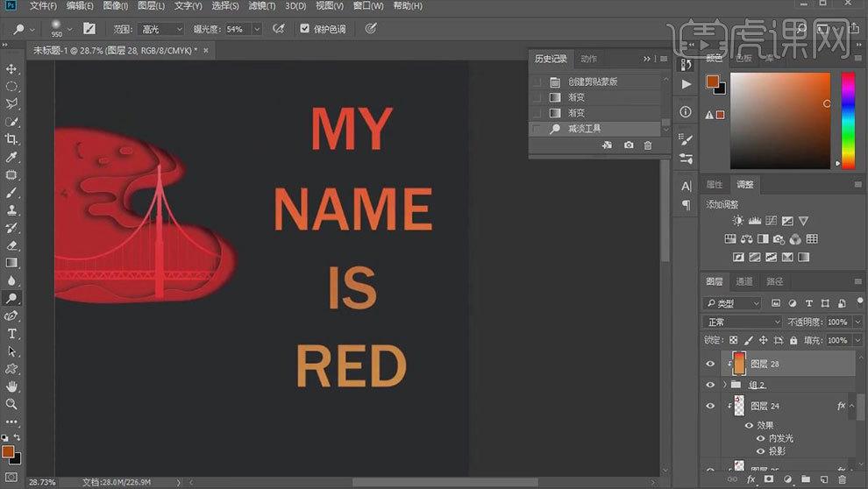Select the Hand tool

coord(12,386)
